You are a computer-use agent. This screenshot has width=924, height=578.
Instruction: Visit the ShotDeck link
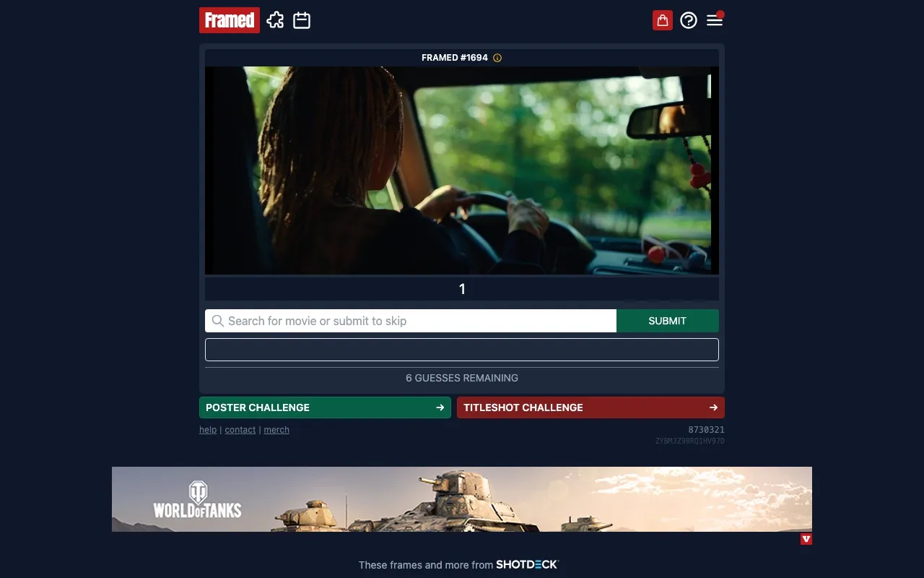tap(528, 564)
